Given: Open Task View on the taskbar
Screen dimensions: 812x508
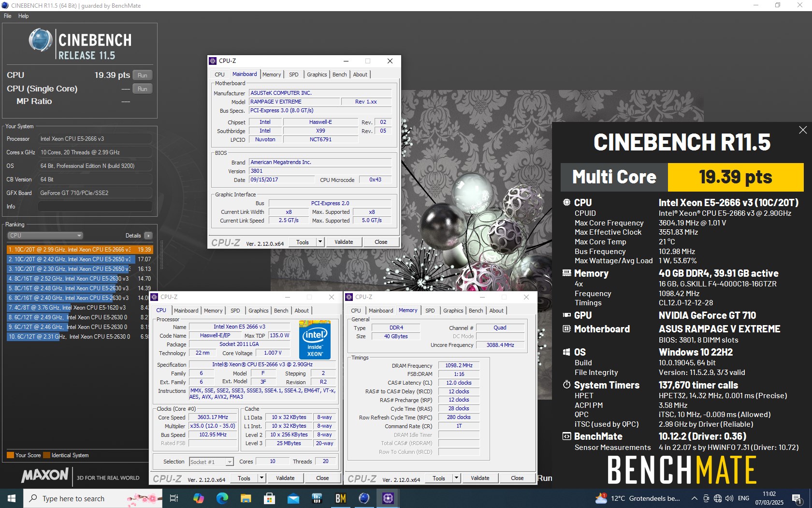Looking at the screenshot, I should coord(174,498).
